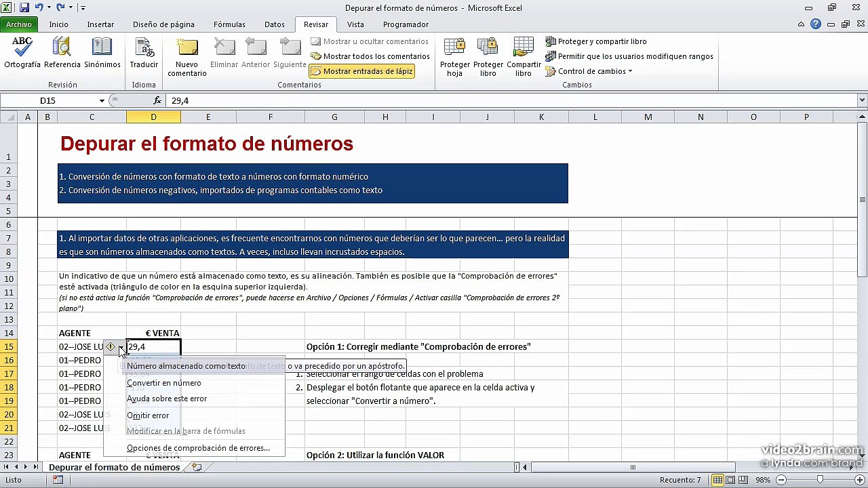Switch to Page Layout view in status bar
This screenshot has width=868, height=488.
[731, 480]
